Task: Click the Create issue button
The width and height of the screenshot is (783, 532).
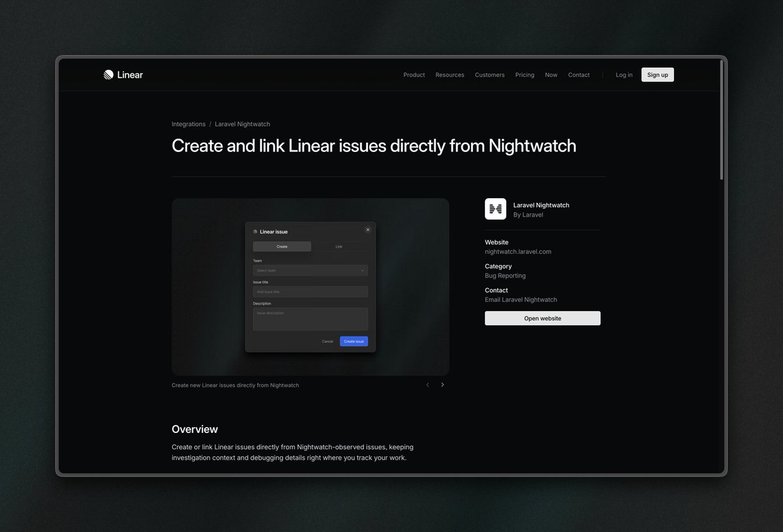Action: [354, 341]
